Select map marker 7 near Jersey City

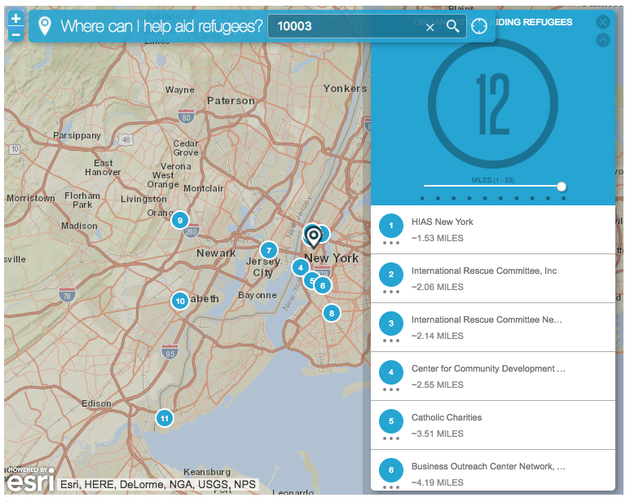coord(269,250)
